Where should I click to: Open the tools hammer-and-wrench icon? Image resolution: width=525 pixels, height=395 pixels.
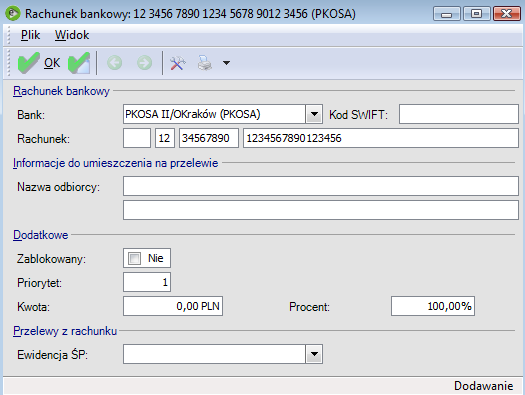click(178, 63)
